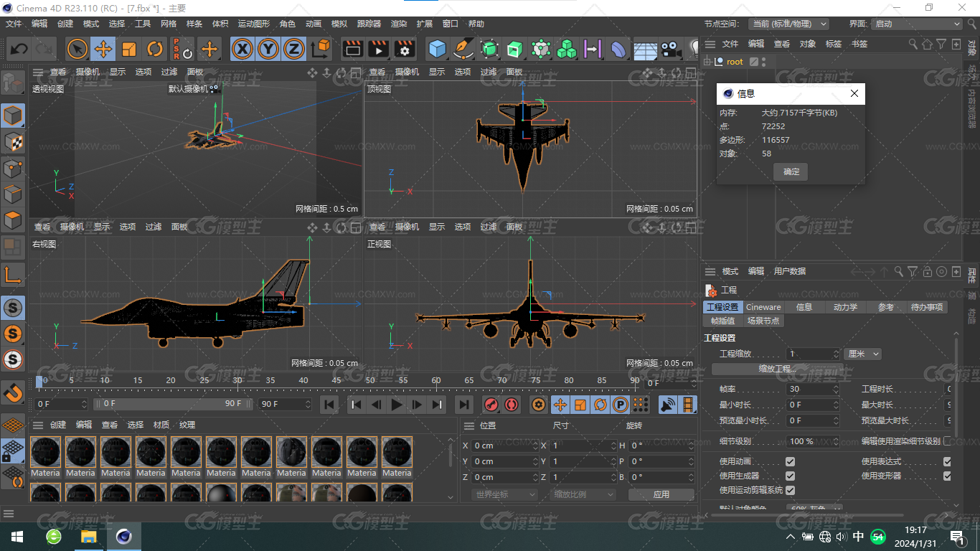Screen dimensions: 980x551
Task: Open 节点空间 当前(标准/物理) dropdown
Action: pyautogui.click(x=788, y=24)
